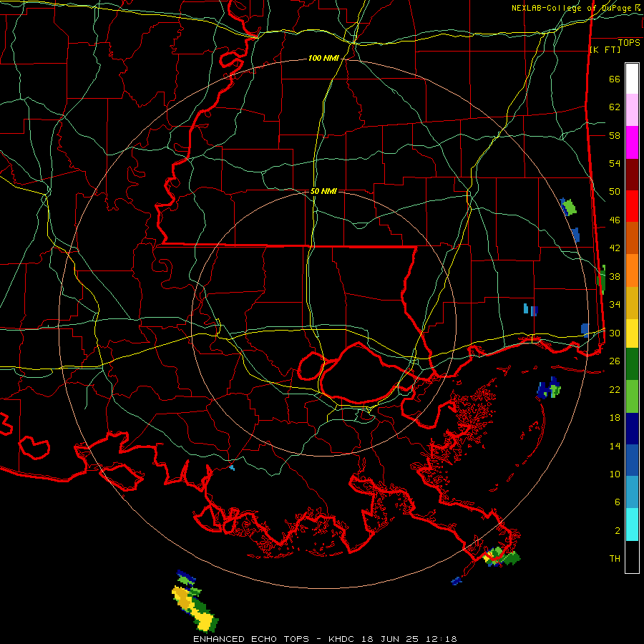Click the '50' legend value

(x=615, y=192)
